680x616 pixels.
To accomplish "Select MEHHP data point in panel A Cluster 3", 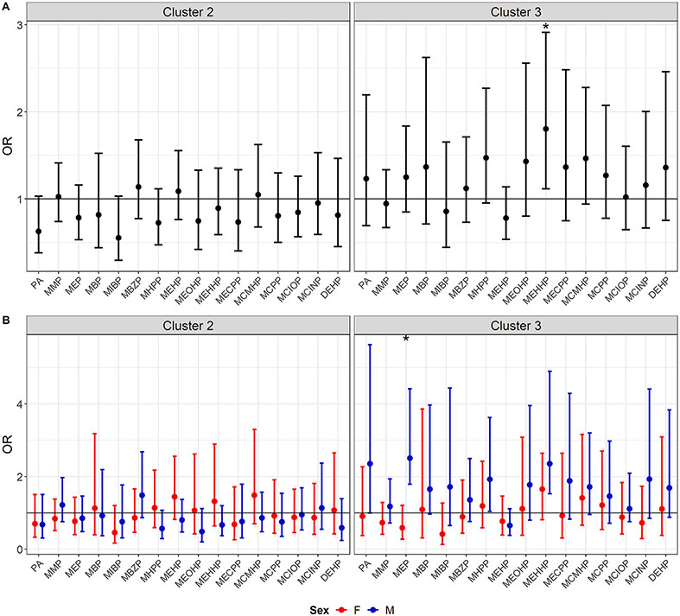I will (x=546, y=129).
